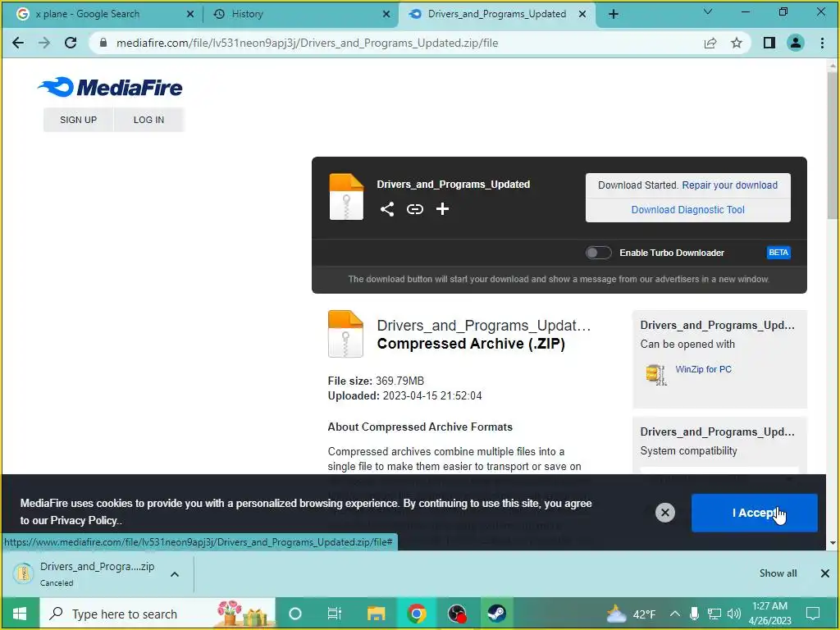The height and width of the screenshot is (630, 840).
Task: Copy the file link with the link icon
Action: (414, 209)
